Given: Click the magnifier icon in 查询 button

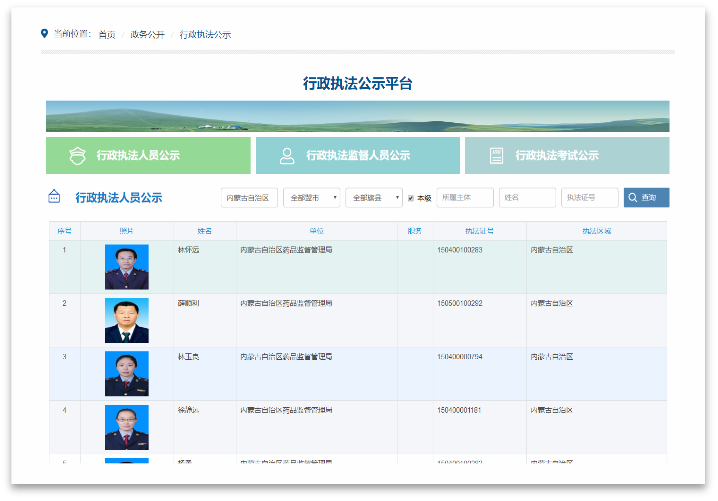Looking at the screenshot, I should [x=633, y=198].
